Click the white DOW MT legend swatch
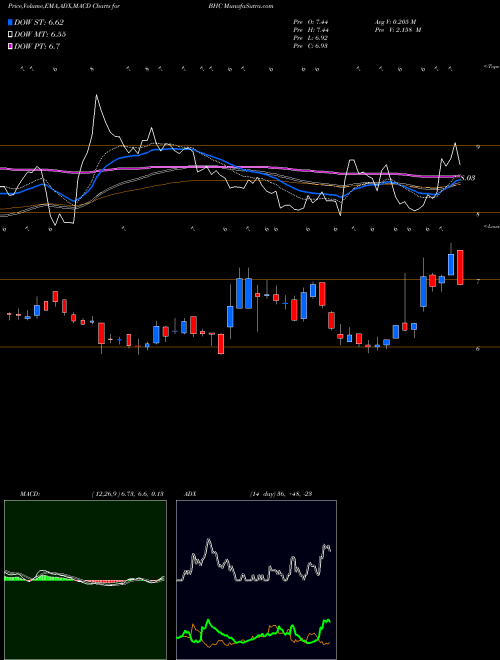 11,35
